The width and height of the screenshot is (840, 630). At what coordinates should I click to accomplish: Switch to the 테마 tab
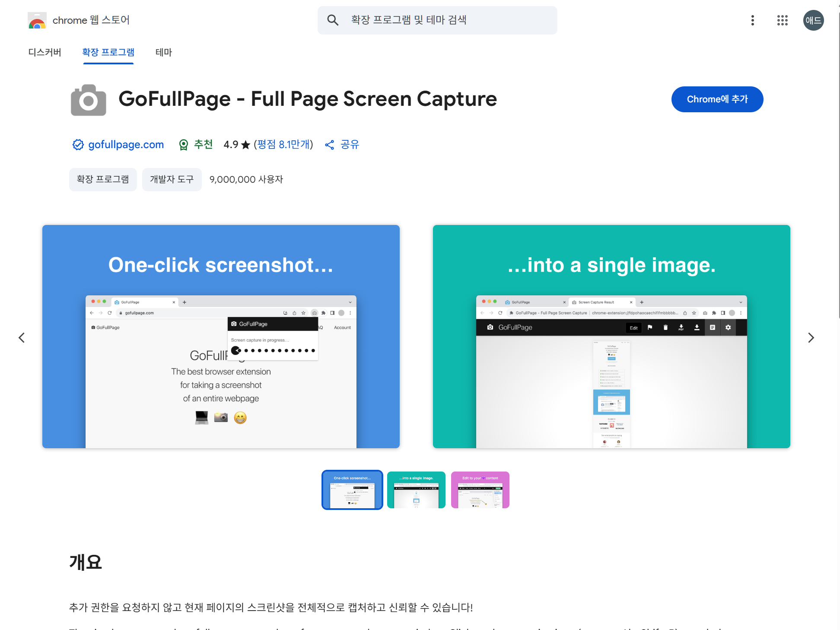[x=163, y=52]
